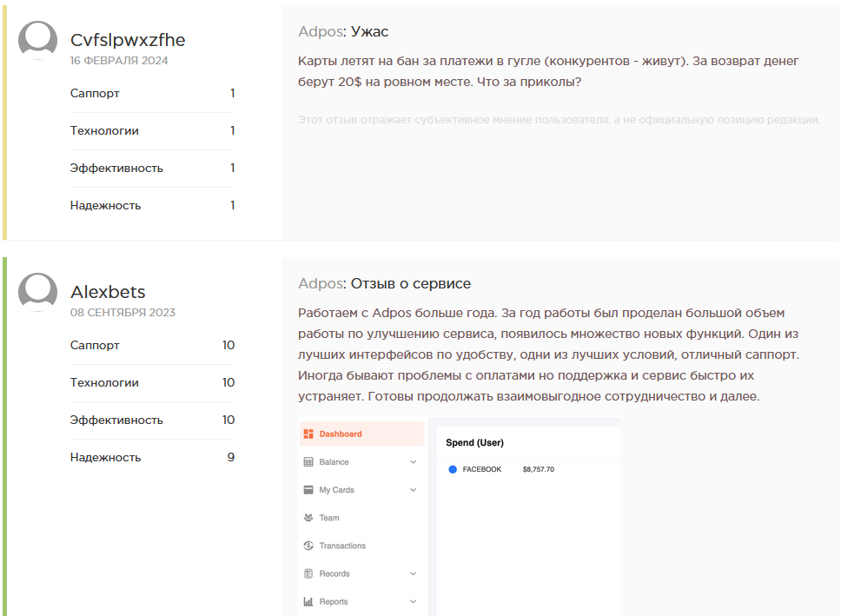This screenshot has width=841, height=616.
Task: Expand the My Cards chevron
Action: click(x=413, y=490)
